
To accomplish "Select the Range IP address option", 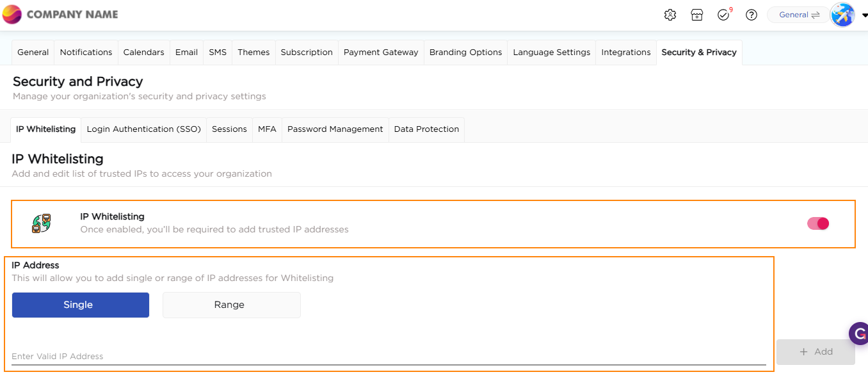I will pyautogui.click(x=231, y=305).
